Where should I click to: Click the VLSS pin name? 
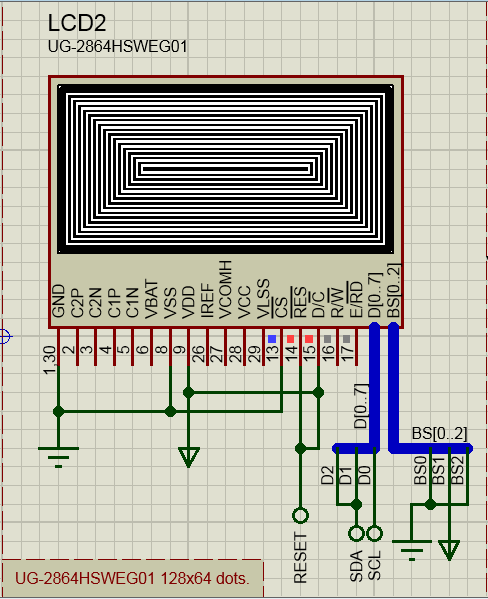click(x=263, y=299)
